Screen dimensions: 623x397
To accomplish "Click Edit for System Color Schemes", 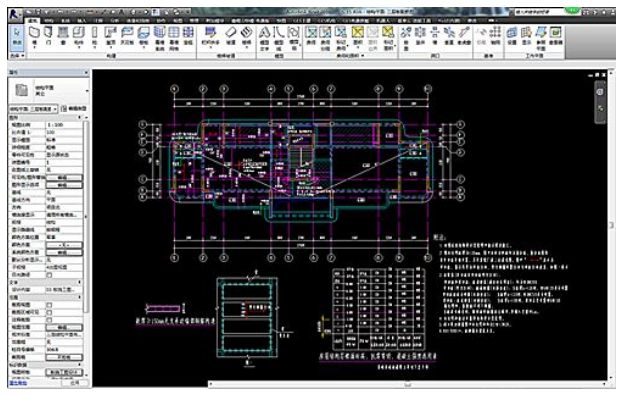I will (x=64, y=253).
